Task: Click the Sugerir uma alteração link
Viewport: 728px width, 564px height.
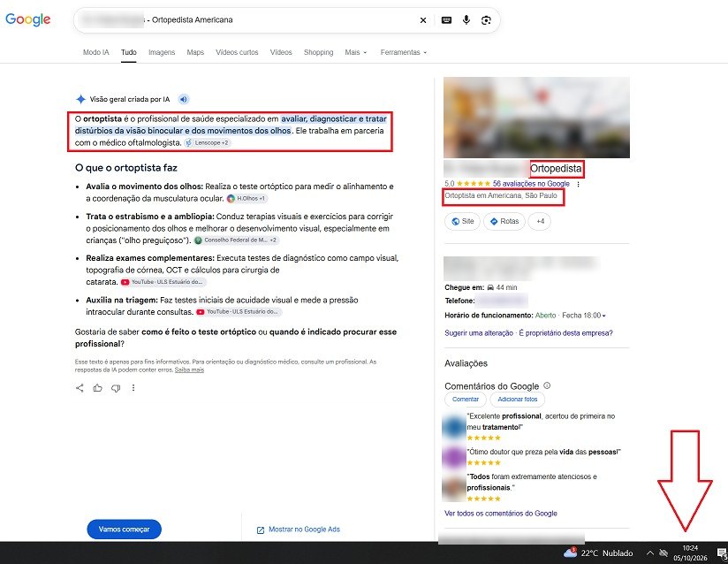Action: click(x=479, y=333)
